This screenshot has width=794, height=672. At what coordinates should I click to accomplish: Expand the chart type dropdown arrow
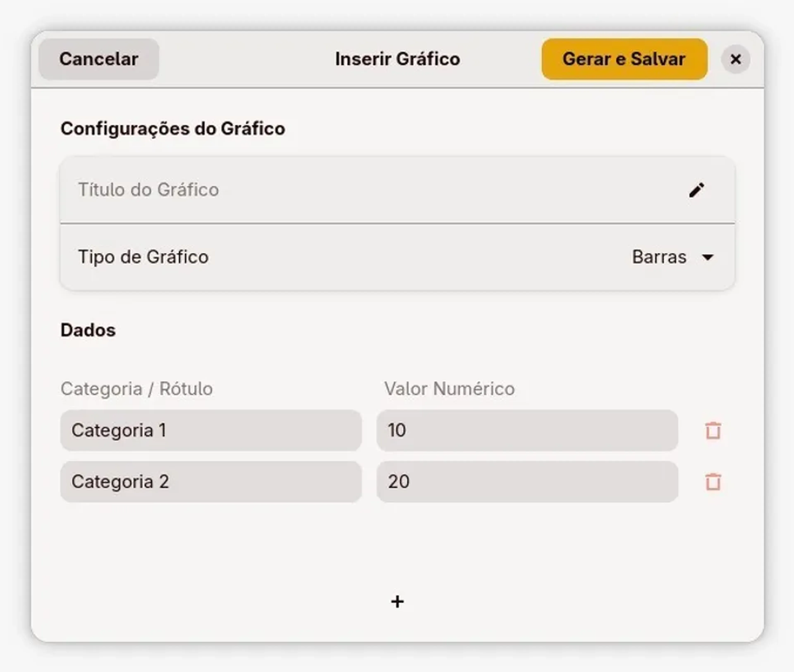click(708, 257)
